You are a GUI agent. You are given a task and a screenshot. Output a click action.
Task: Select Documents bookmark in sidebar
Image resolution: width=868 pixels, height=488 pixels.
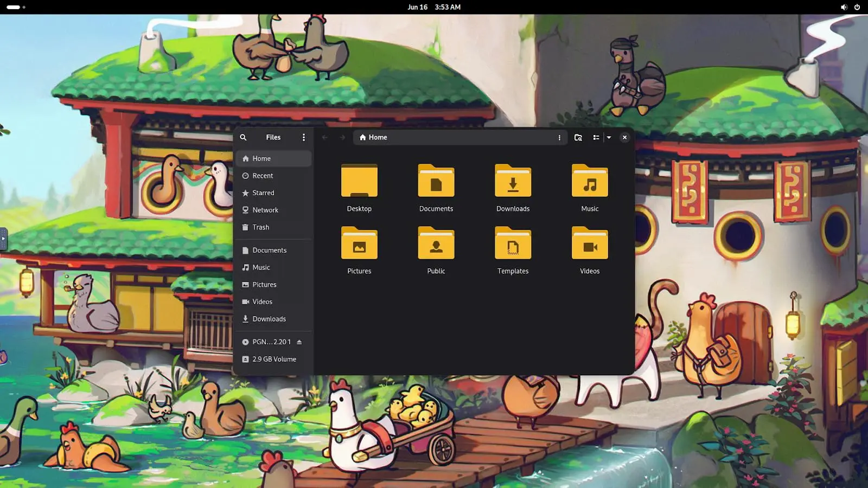(x=273, y=251)
